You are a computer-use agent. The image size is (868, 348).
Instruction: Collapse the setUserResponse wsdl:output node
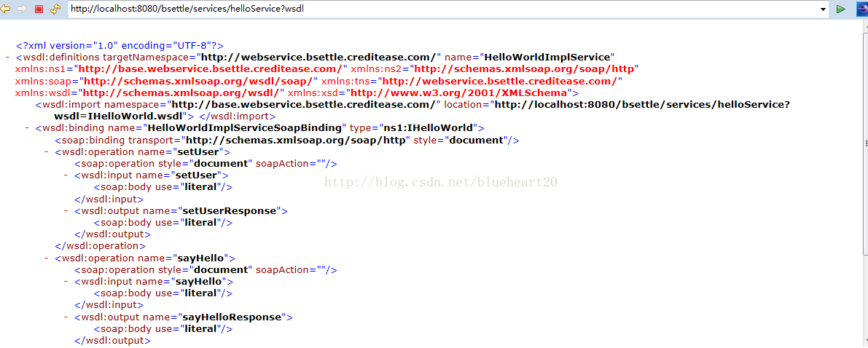66,211
